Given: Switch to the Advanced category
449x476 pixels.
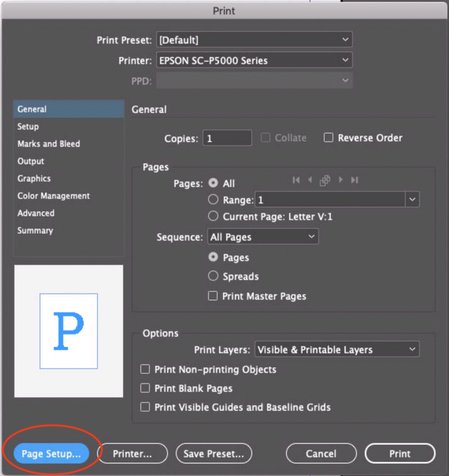Looking at the screenshot, I should (69, 213).
